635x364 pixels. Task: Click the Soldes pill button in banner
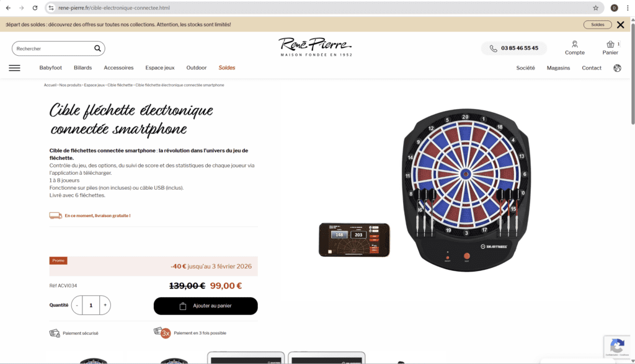tap(598, 25)
